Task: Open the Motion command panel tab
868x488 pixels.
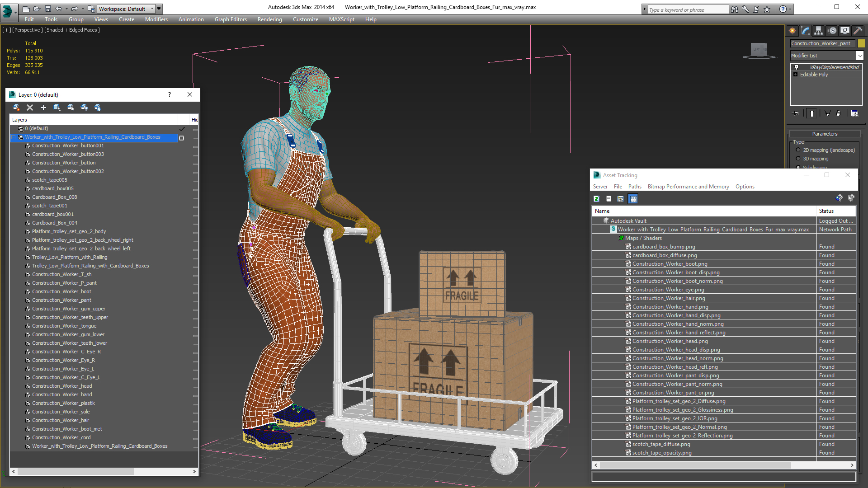Action: [832, 31]
